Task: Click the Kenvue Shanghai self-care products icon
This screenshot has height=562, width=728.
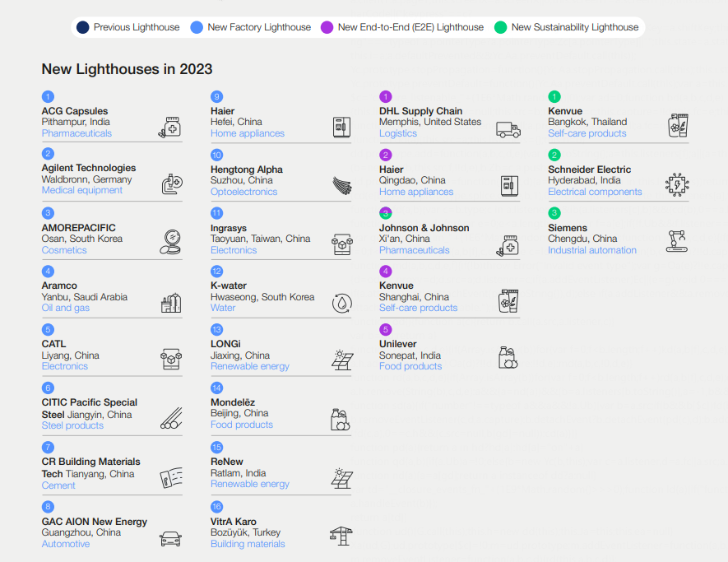Action: [x=508, y=301]
